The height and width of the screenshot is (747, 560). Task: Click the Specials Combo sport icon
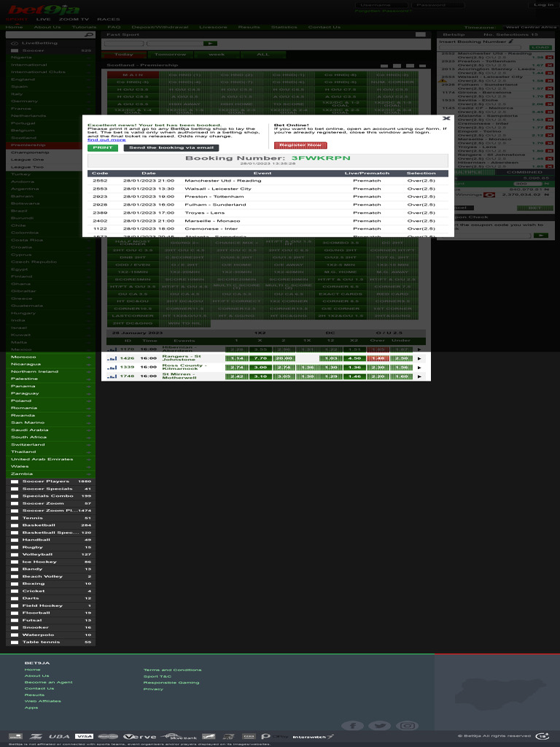point(15,496)
